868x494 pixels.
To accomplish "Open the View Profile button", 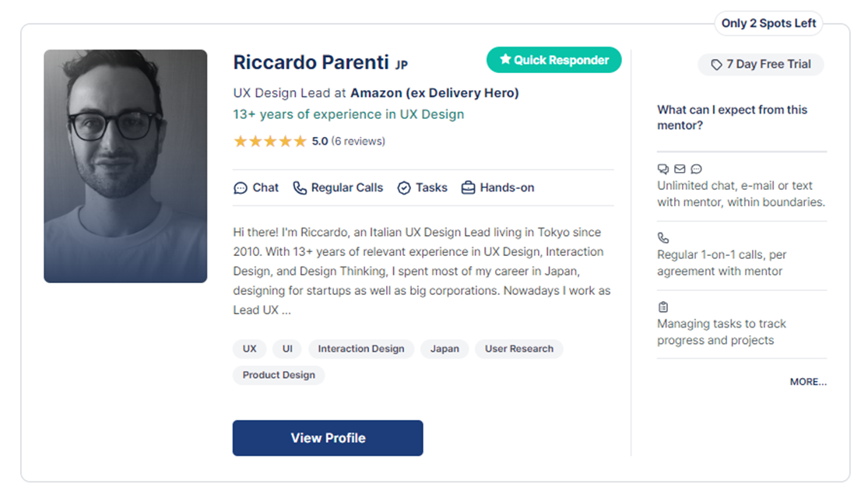I will tap(328, 438).
